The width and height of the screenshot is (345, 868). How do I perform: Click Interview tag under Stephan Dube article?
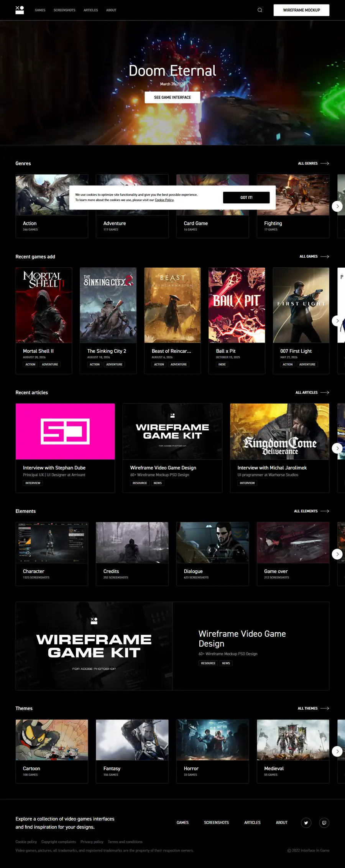33,483
